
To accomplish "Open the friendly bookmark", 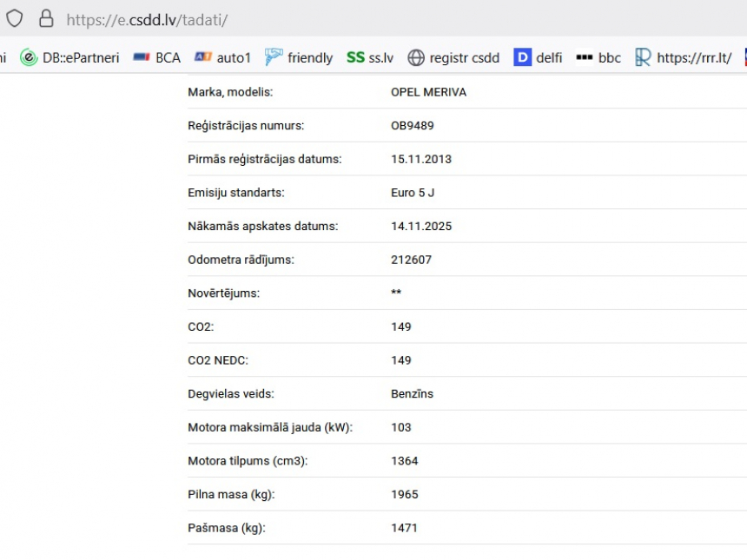I will click(299, 57).
